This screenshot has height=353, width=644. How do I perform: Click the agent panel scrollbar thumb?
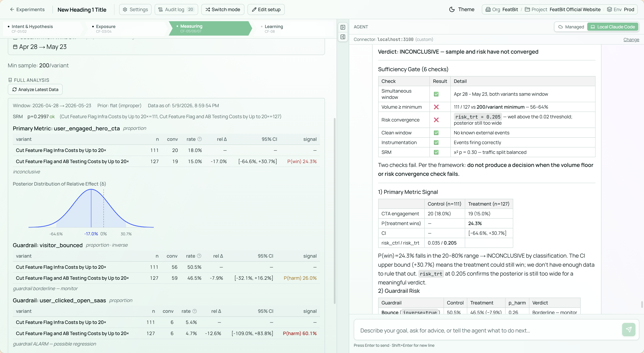tap(642, 304)
